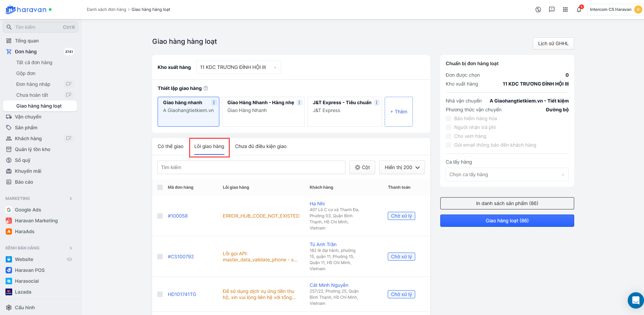The image size is (644, 315).
Task: Open Hiển thị 200 page size dropdown
Action: click(x=402, y=167)
